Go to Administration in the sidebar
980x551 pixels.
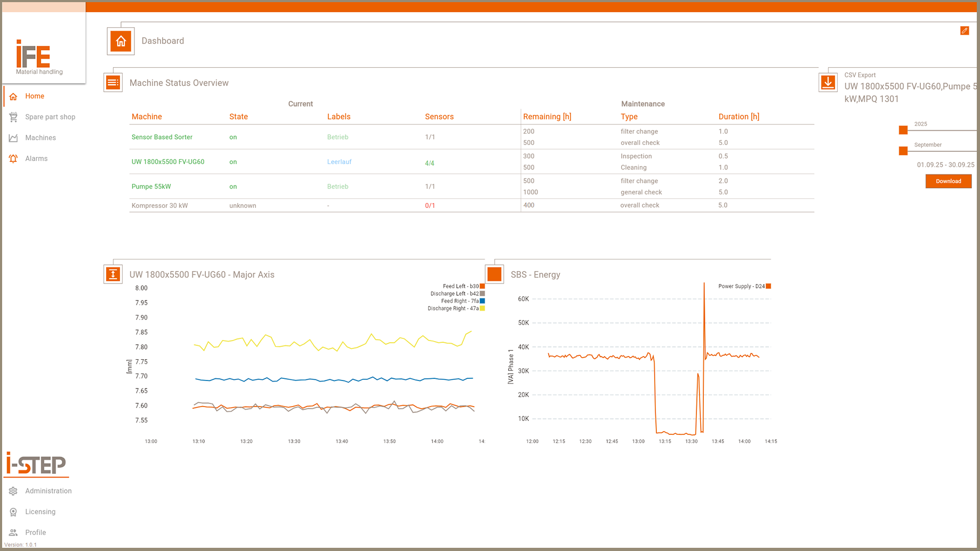48,491
